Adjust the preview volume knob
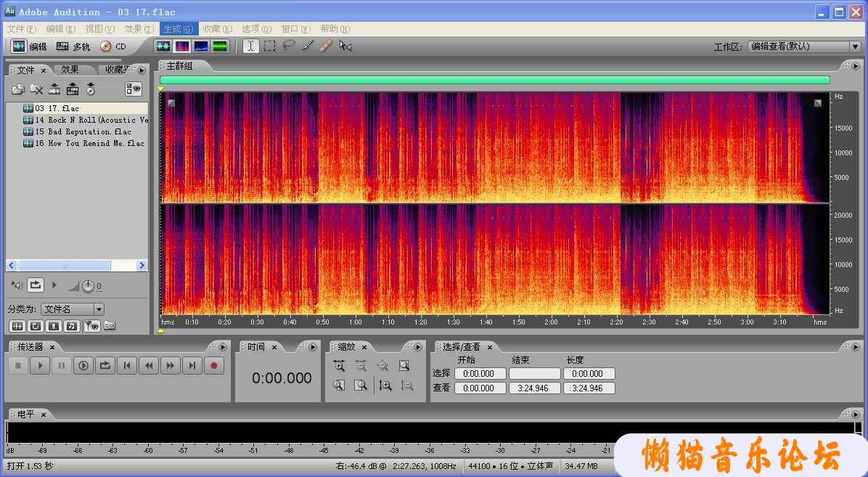Screen dimensions: 868x477 (x=88, y=286)
